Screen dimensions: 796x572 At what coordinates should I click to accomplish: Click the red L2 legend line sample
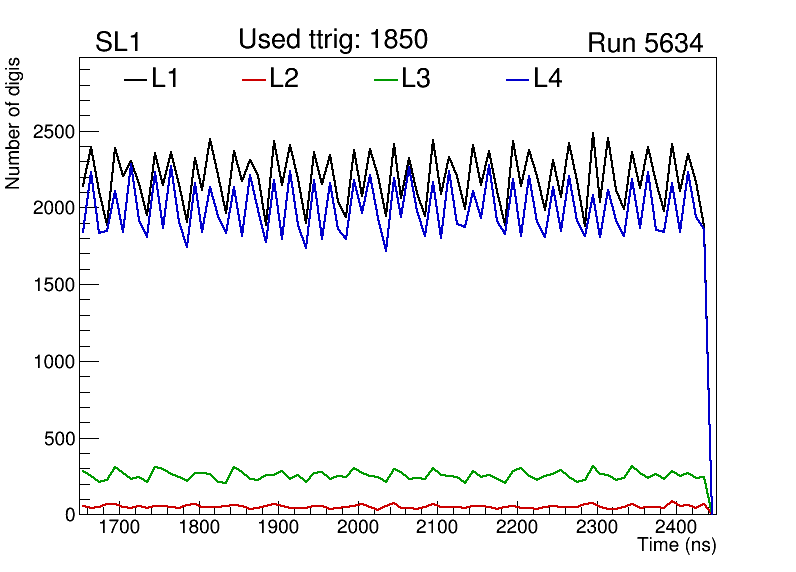[x=254, y=81]
